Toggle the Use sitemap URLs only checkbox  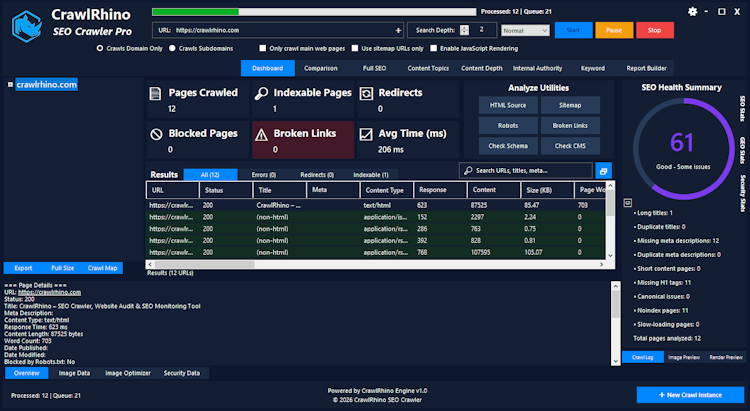coord(354,48)
